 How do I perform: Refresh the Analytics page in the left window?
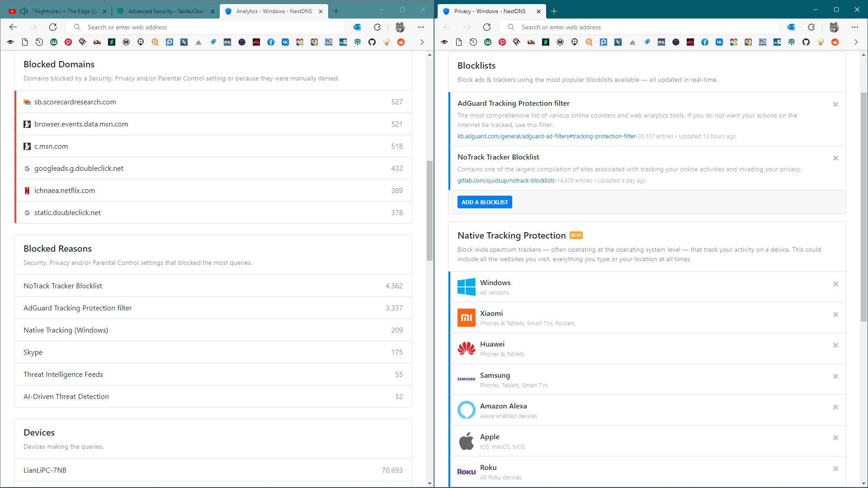coord(53,27)
